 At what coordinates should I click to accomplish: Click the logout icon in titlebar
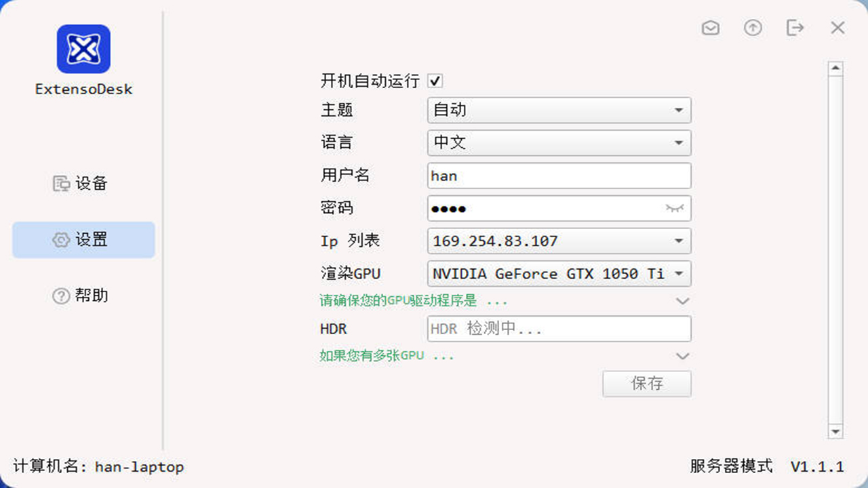(x=795, y=28)
